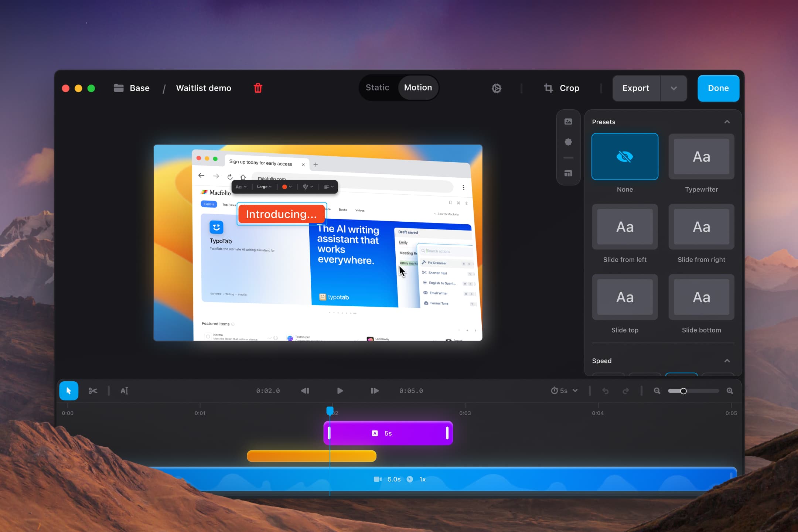Viewport: 798px width, 532px height.
Task: Click the undo arrow
Action: (x=605, y=391)
